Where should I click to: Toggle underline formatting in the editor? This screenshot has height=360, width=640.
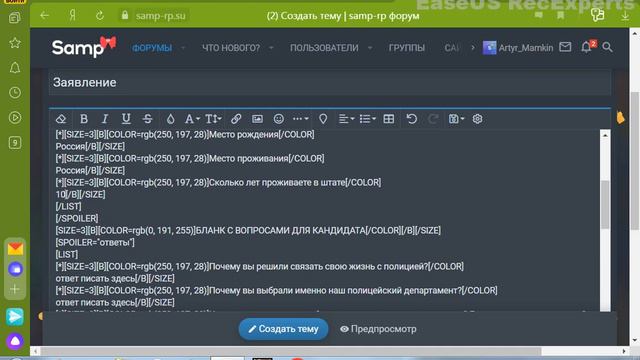point(126,119)
